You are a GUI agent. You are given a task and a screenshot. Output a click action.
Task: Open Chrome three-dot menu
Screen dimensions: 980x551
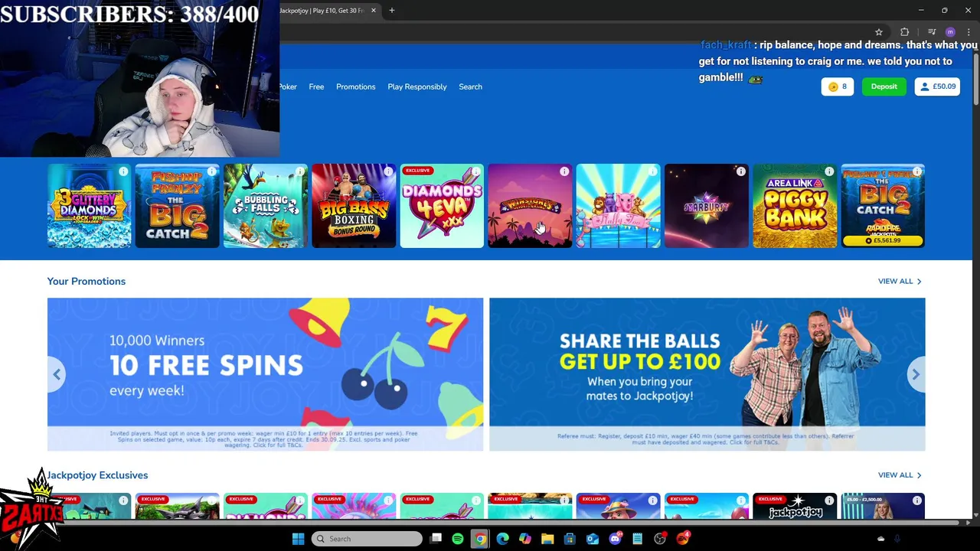click(x=969, y=32)
